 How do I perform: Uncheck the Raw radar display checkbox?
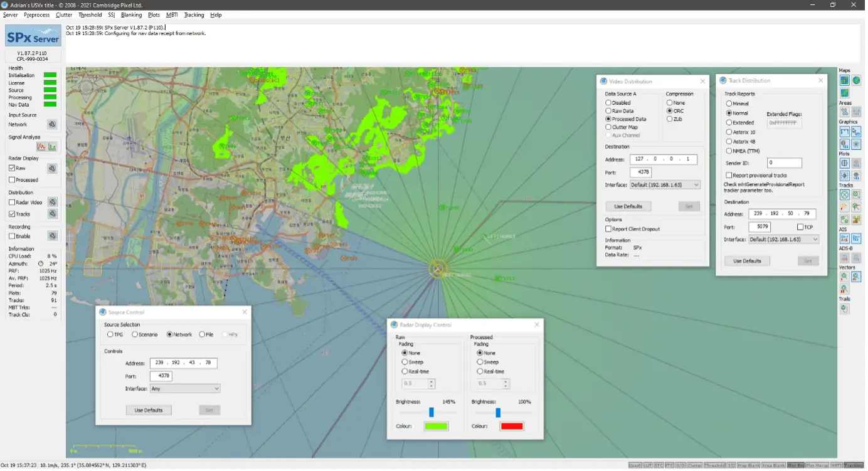(x=12, y=169)
